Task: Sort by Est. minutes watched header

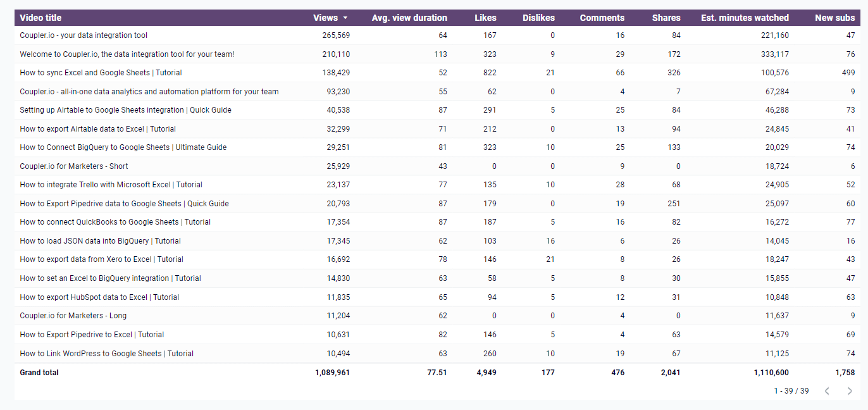Action: click(x=745, y=18)
